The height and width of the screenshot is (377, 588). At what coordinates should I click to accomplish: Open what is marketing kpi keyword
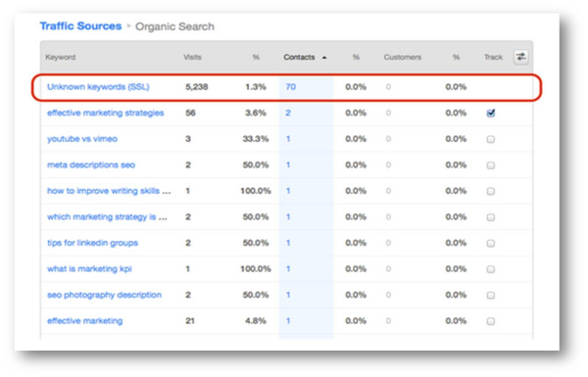89,269
